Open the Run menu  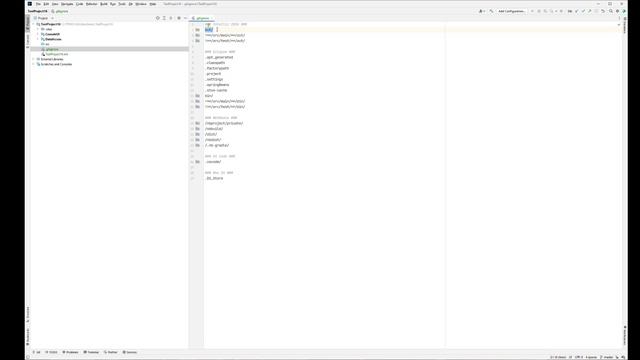pos(113,4)
